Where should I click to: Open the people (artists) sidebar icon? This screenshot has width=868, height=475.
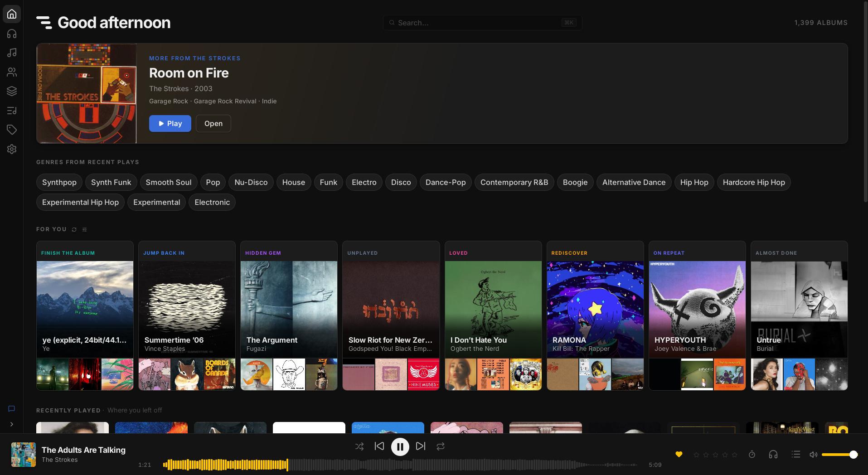(12, 72)
